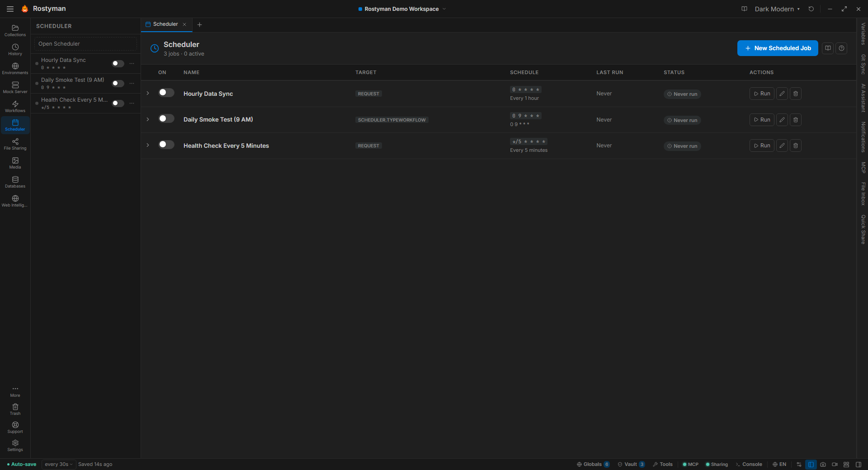Edit the Daily Smoke Test job
This screenshot has height=470, width=868.
click(782, 120)
